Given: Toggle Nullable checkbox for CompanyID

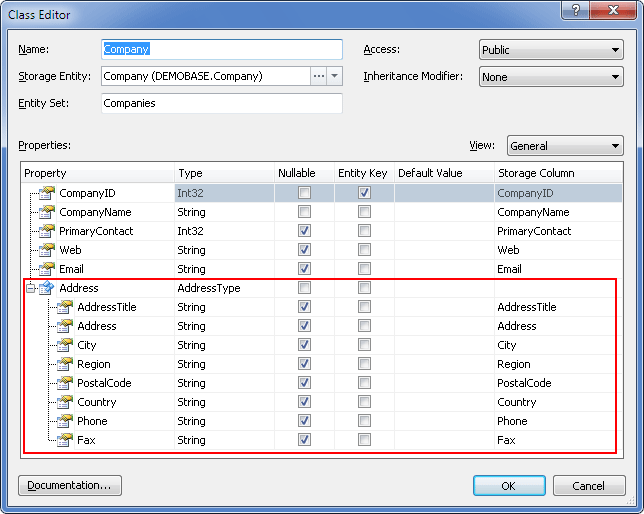Looking at the screenshot, I should click(304, 193).
